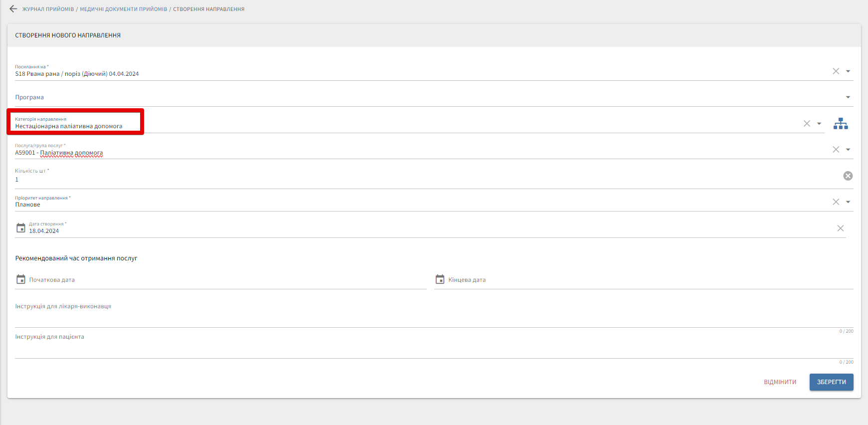This screenshot has height=425, width=868.
Task: Open calendar for 'Дата створення'
Action: (21, 228)
